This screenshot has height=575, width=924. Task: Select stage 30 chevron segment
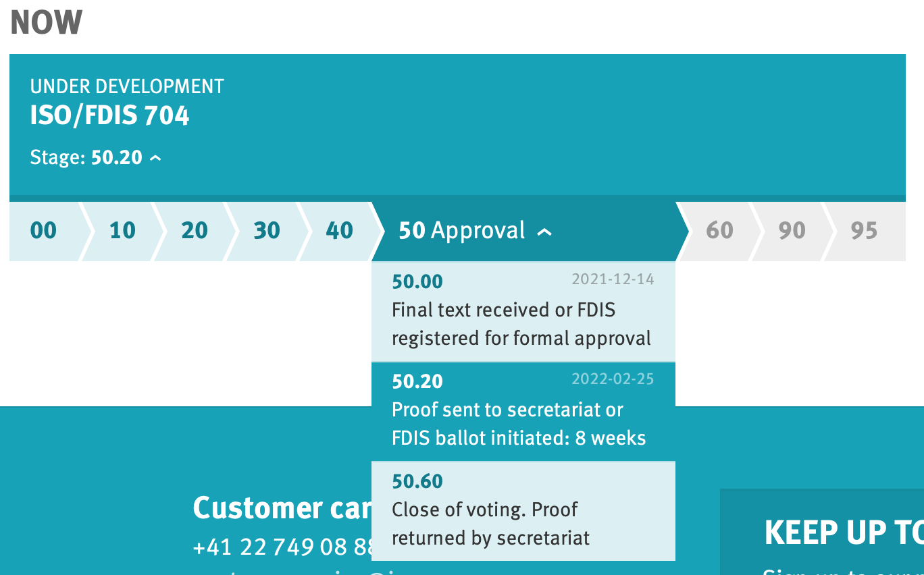coord(266,230)
